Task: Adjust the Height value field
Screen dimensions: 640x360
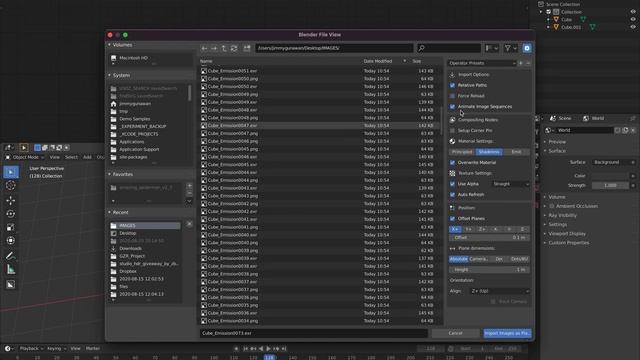Action: [489, 270]
